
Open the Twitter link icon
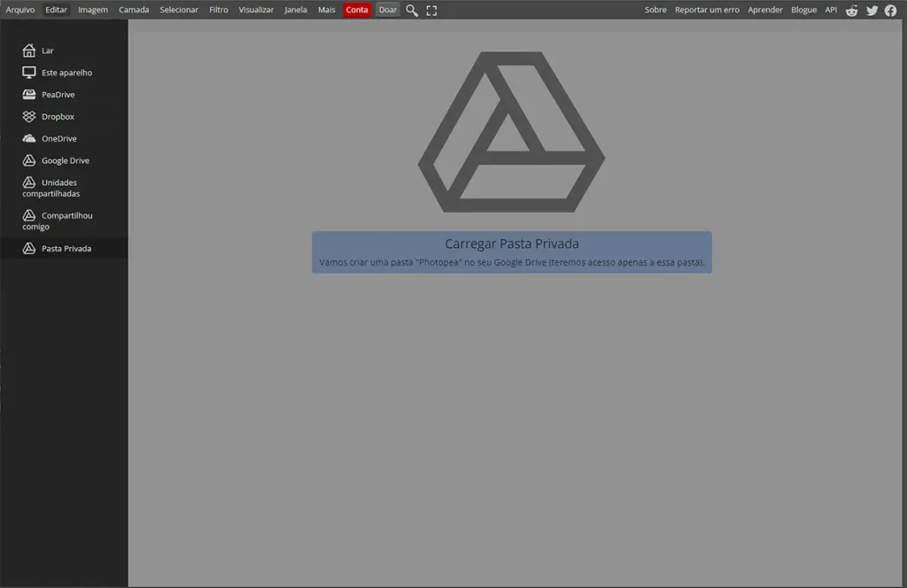[872, 11]
